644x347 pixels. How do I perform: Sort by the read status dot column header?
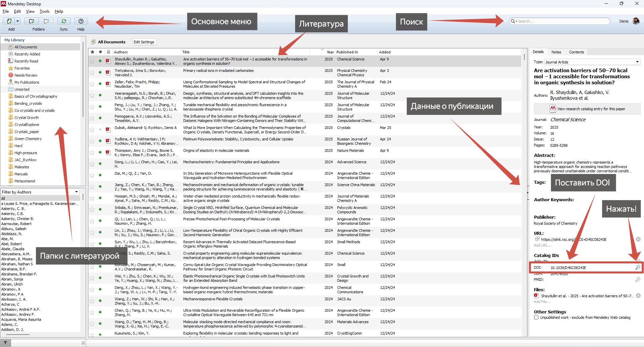[x=100, y=52]
